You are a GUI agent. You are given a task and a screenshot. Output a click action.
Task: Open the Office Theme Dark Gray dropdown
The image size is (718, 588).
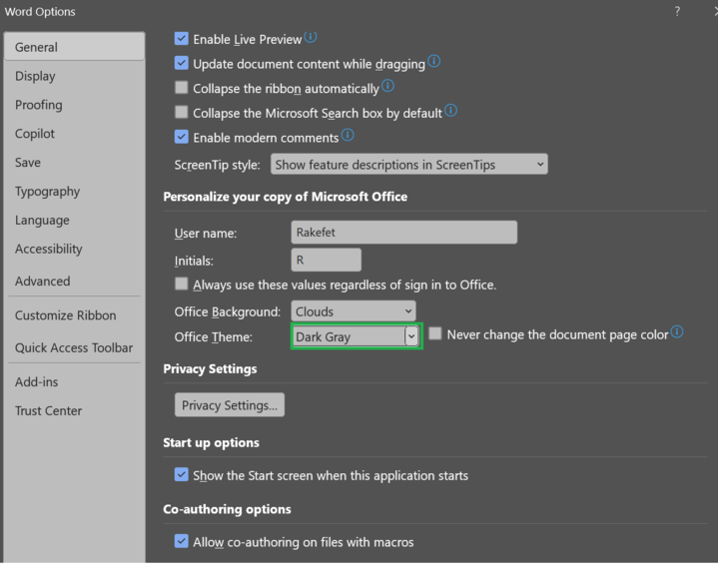(x=410, y=337)
